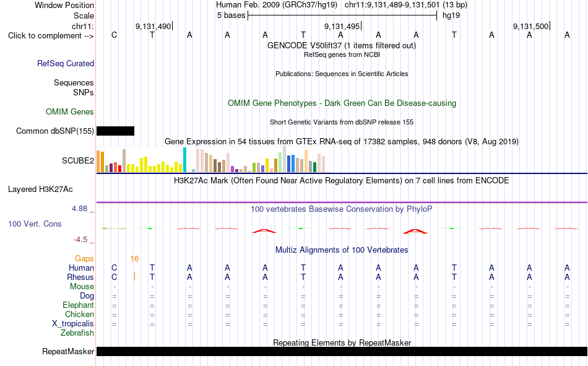Click the Publications: Sequences in Scientific Articles title
The image size is (588, 366).
[x=342, y=74]
